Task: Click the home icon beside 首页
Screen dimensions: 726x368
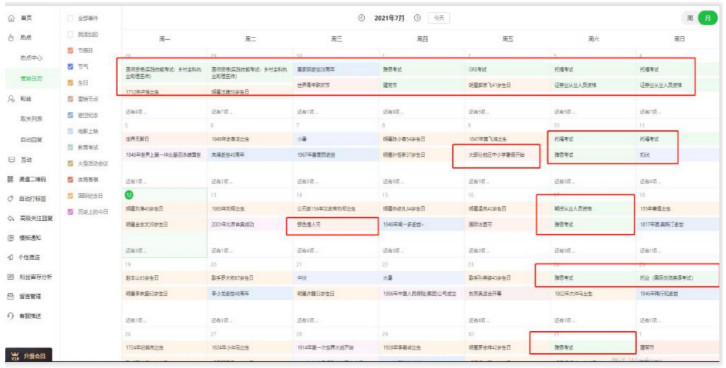Action: [x=11, y=18]
